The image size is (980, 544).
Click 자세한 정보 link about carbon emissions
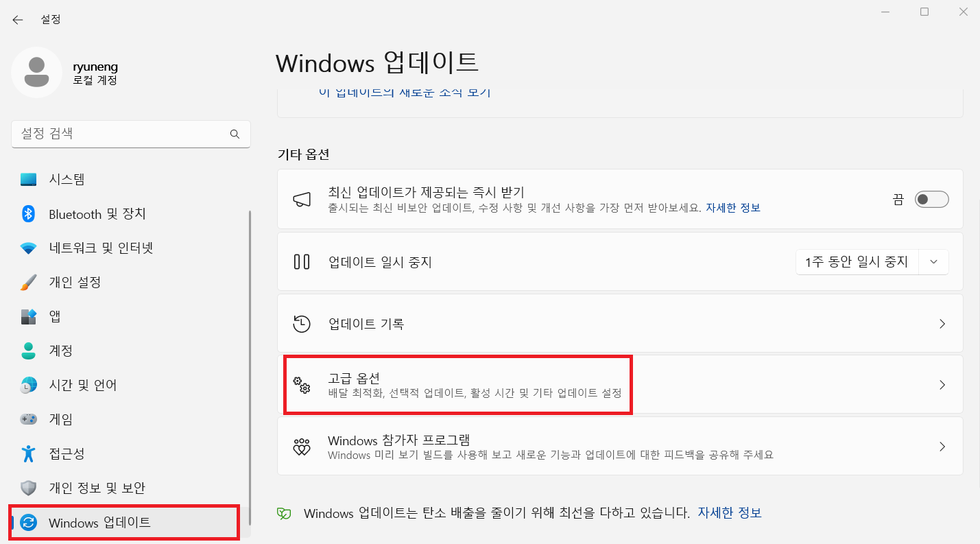730,512
